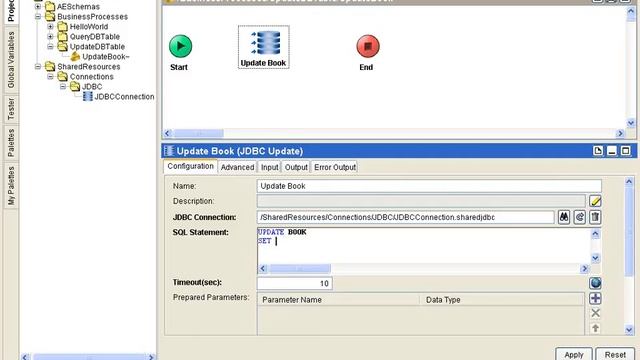Image resolution: width=640 pixels, height=360 pixels.
Task: Click the Apply button
Action: 573,354
